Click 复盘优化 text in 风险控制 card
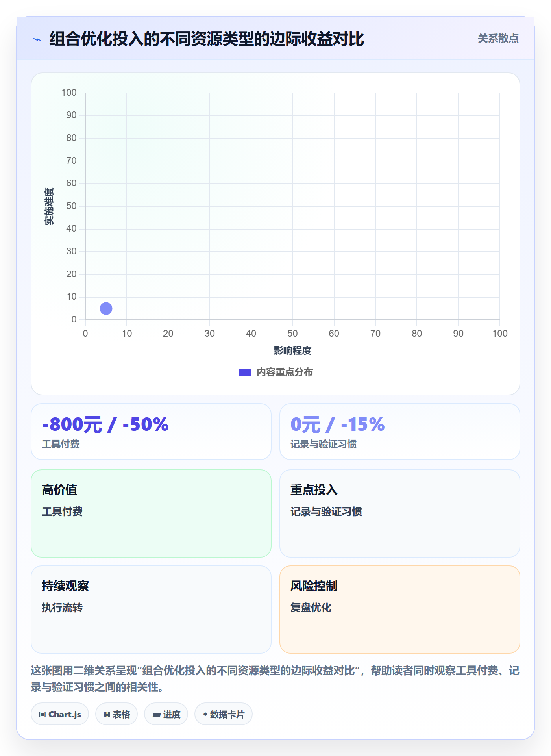The width and height of the screenshot is (551, 756). [311, 608]
